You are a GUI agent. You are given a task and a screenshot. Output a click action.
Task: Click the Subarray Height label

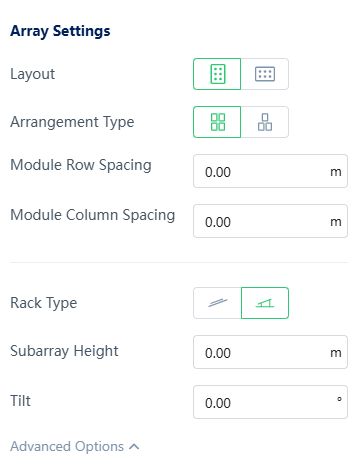click(64, 351)
